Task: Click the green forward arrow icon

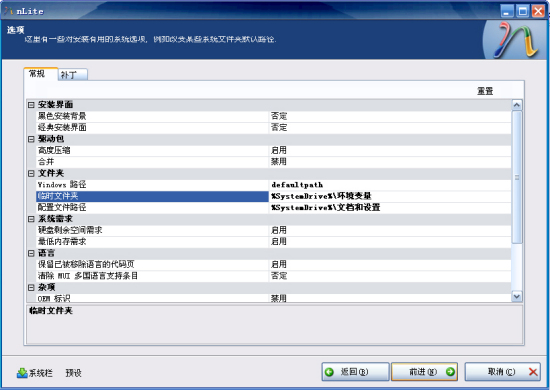Action: pos(450,372)
